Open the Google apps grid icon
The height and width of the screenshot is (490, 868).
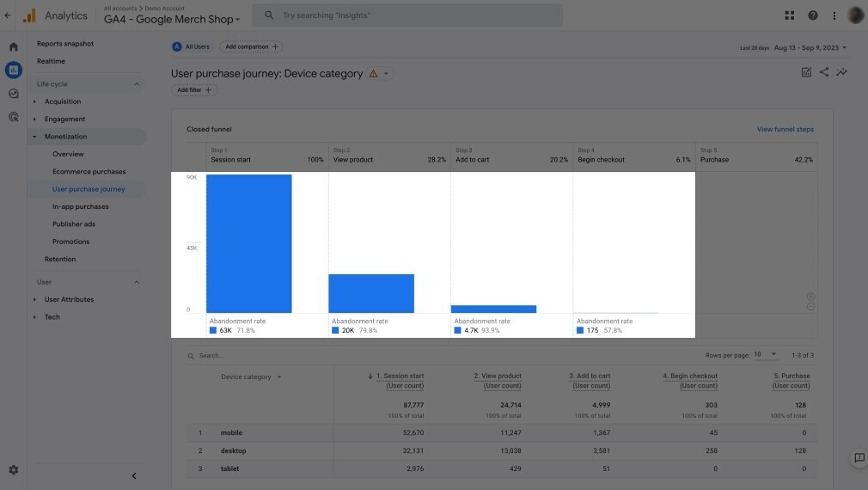pos(790,15)
